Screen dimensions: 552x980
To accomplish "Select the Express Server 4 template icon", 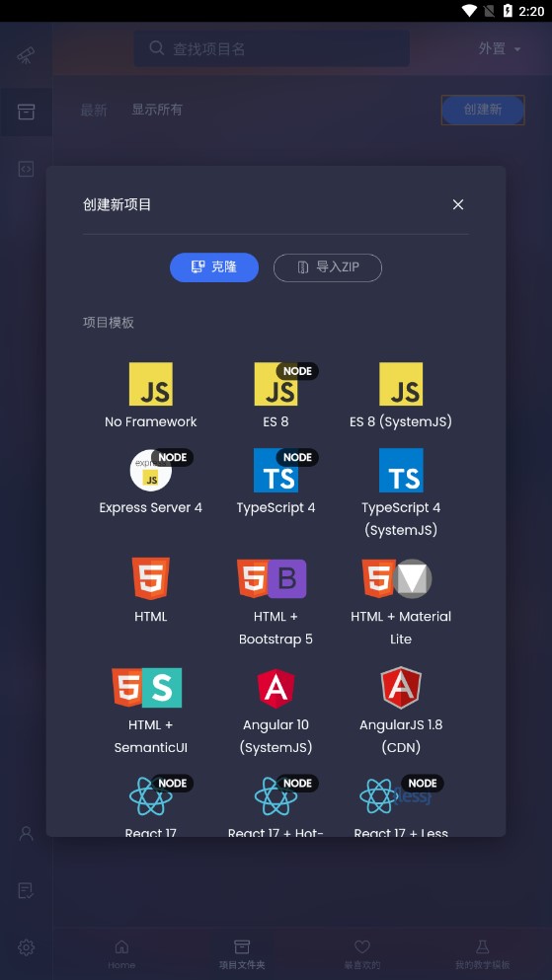I will coord(151,470).
